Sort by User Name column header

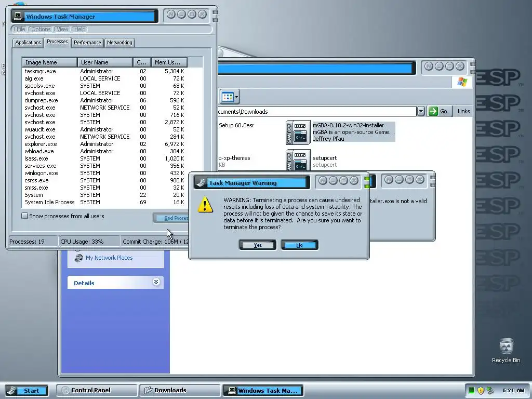pyautogui.click(x=105, y=62)
